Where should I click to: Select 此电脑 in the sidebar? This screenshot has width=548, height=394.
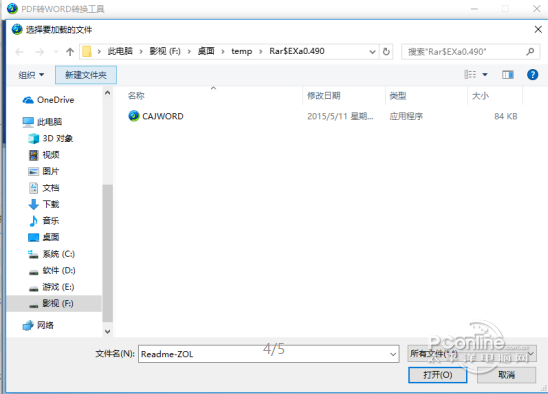pos(42,122)
